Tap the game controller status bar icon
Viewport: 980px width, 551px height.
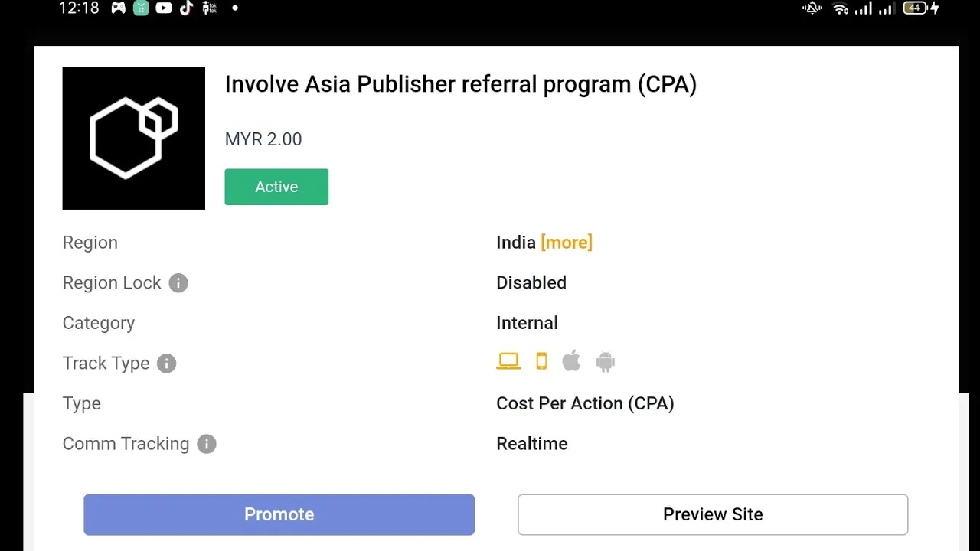tap(119, 8)
